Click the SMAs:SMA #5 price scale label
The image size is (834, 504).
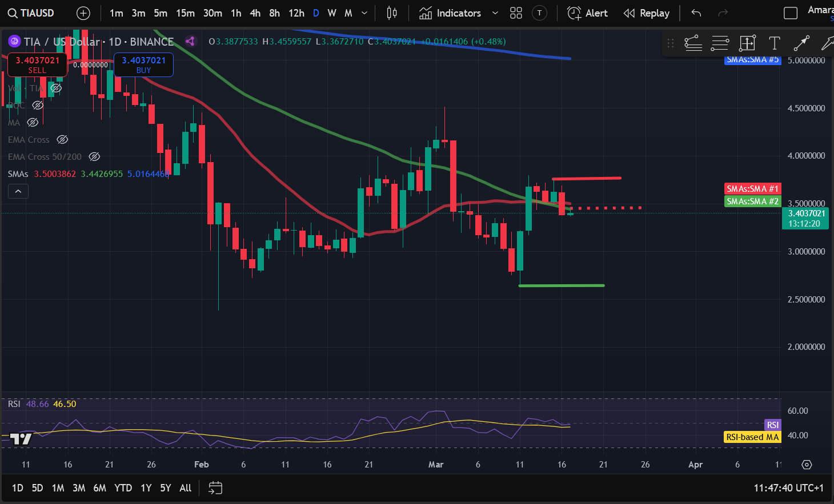(x=752, y=60)
